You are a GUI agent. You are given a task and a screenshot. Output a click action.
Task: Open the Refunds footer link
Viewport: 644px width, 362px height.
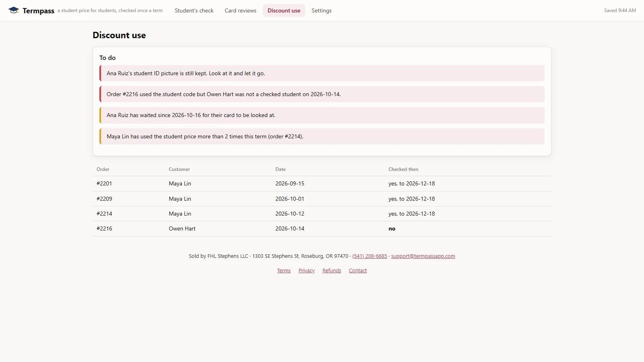tap(332, 271)
